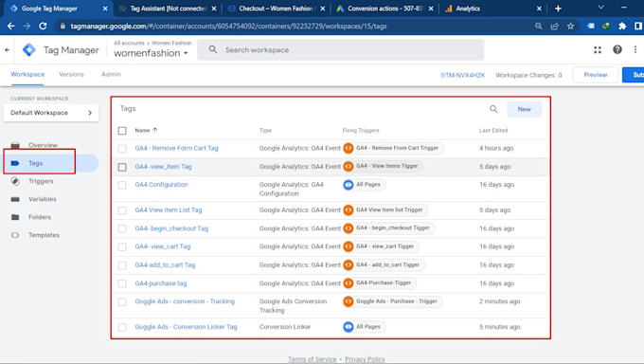
Task: Open the Goggle Ads - conversion - Tracking tag
Action: (x=185, y=301)
